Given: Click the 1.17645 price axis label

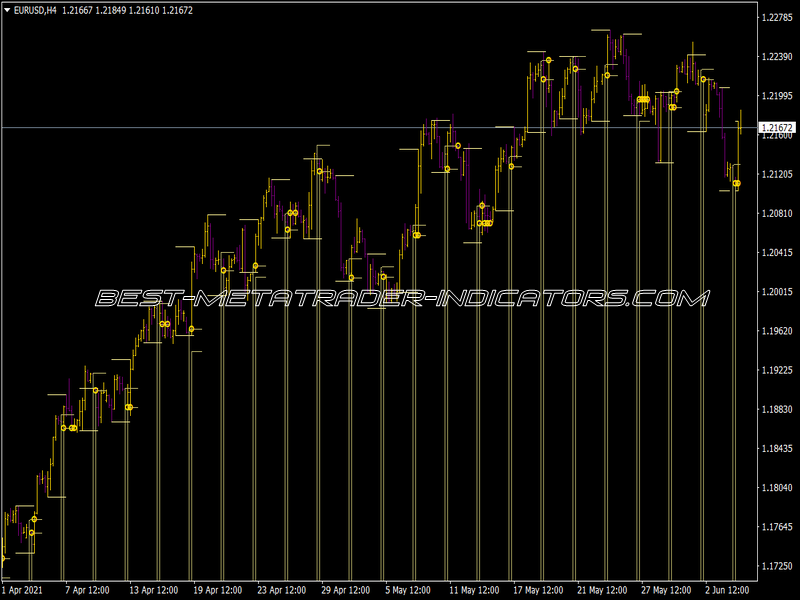Looking at the screenshot, I should click(777, 527).
